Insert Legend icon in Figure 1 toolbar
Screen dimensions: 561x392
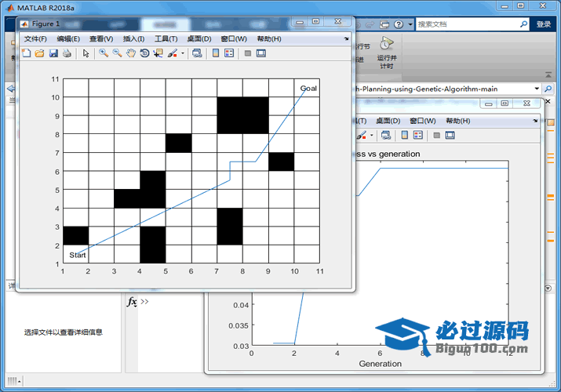[229, 53]
